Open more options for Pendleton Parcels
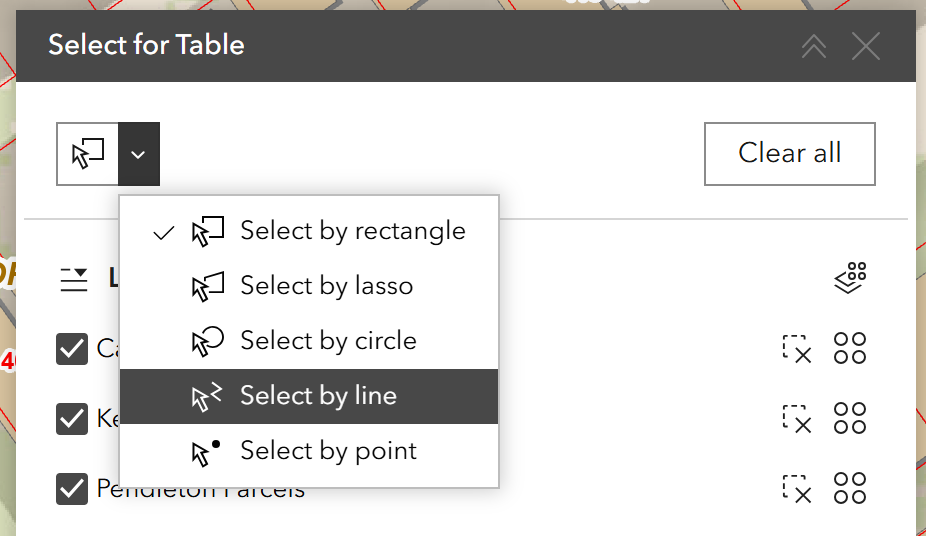926x536 pixels. click(x=850, y=489)
